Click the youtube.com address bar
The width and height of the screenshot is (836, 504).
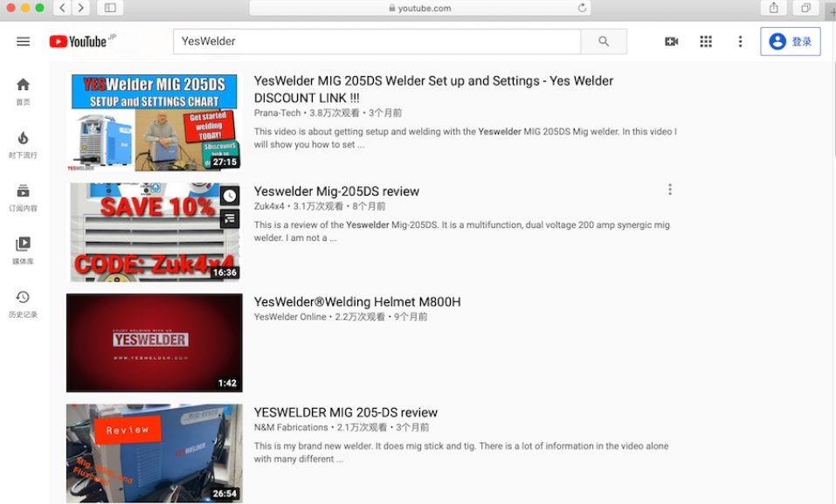420,8
